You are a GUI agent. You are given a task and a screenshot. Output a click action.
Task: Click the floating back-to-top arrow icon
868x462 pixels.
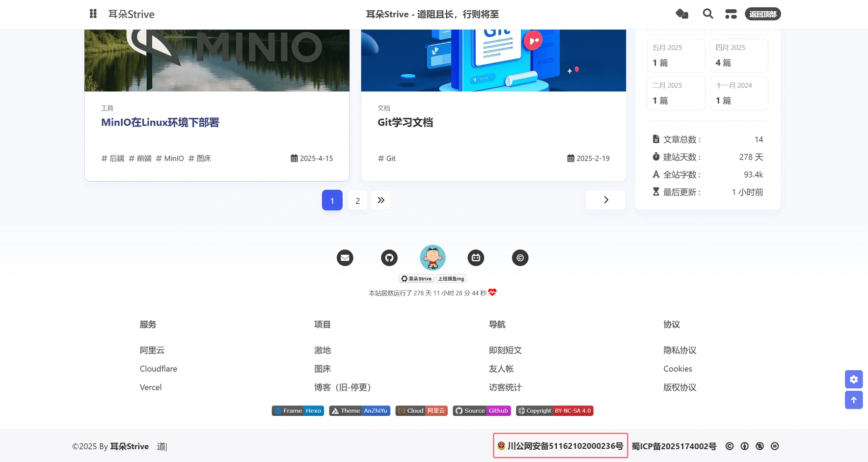pos(853,400)
